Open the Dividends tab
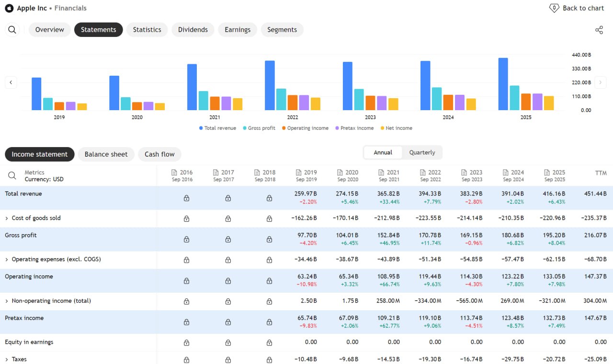This screenshot has width=613, height=364. pos(193,30)
